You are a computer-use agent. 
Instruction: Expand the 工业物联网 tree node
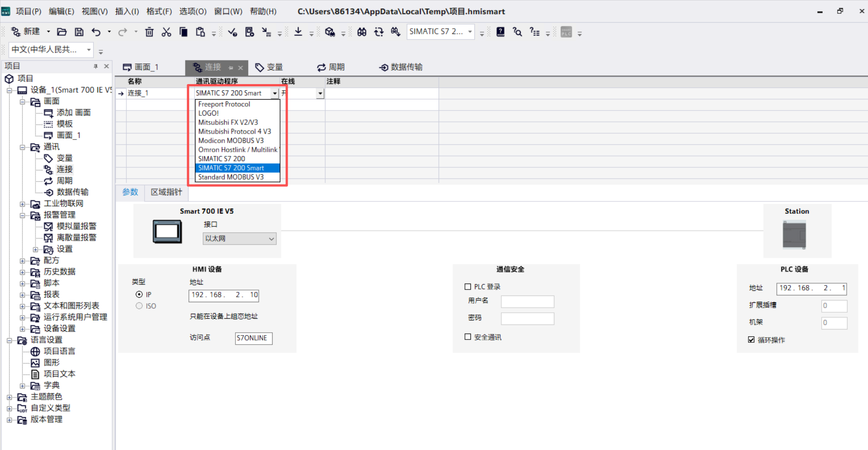(22, 204)
